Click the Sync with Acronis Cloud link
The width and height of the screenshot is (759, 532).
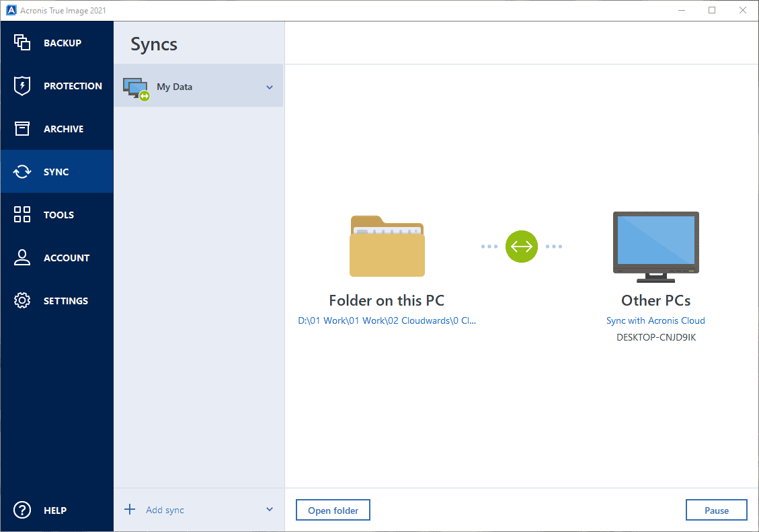655,320
